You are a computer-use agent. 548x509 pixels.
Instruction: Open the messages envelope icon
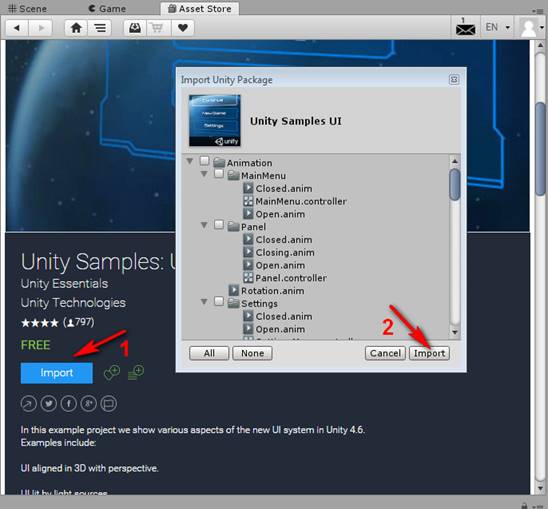pos(465,27)
